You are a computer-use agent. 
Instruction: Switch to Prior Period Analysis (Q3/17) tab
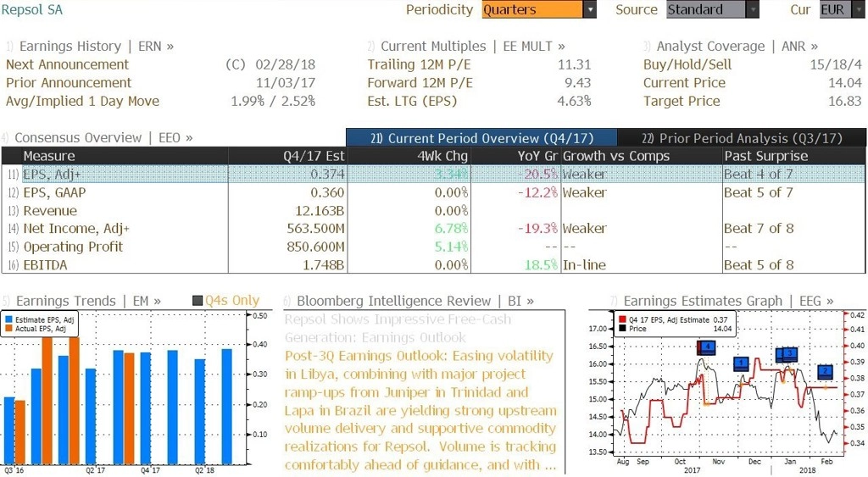pyautogui.click(x=741, y=138)
